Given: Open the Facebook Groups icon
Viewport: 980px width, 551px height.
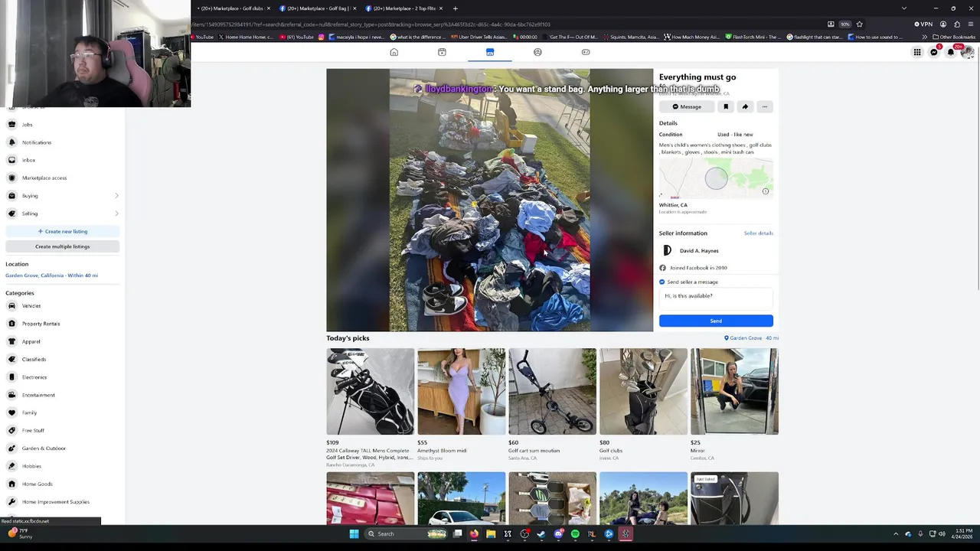Looking at the screenshot, I should pos(537,52).
